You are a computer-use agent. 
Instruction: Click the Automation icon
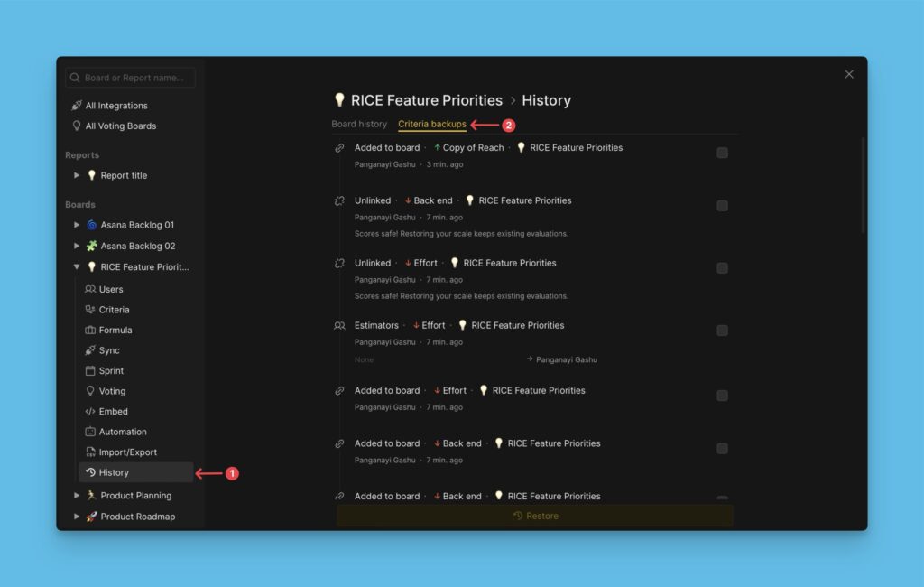pyautogui.click(x=90, y=432)
